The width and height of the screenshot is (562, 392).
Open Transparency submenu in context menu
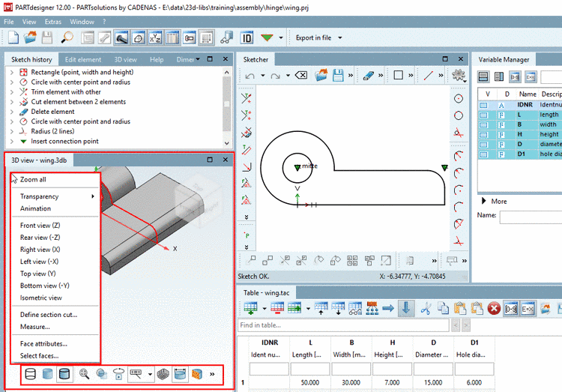pos(55,196)
